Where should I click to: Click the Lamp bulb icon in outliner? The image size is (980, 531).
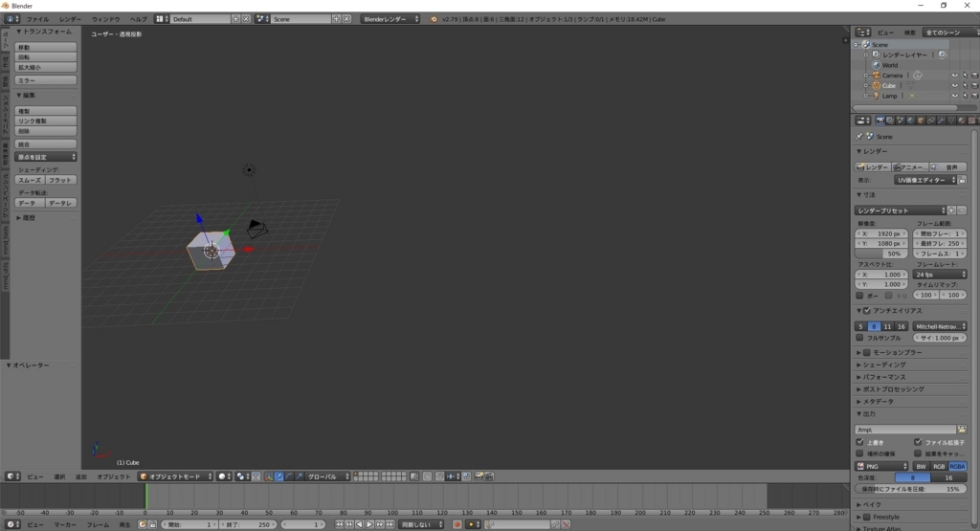click(877, 96)
